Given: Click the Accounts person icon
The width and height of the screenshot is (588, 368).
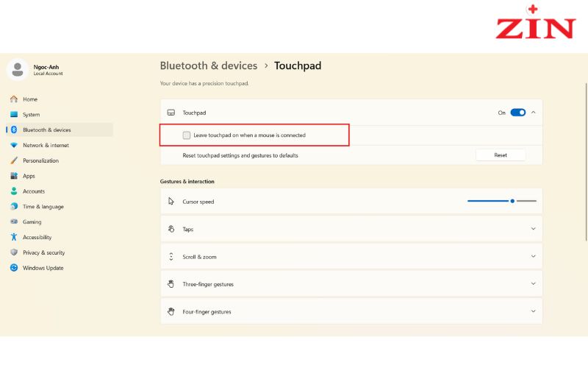Looking at the screenshot, I should [x=14, y=191].
